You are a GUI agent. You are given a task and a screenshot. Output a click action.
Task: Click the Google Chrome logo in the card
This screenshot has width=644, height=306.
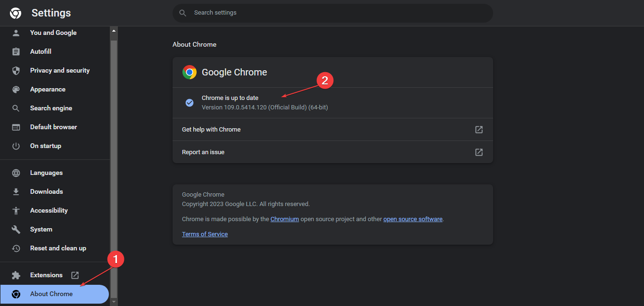[190, 72]
